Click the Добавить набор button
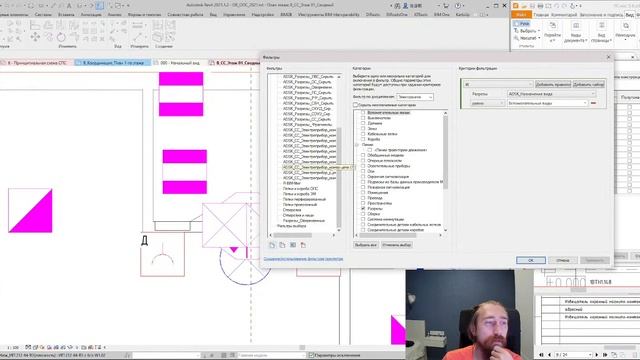 pos(588,84)
